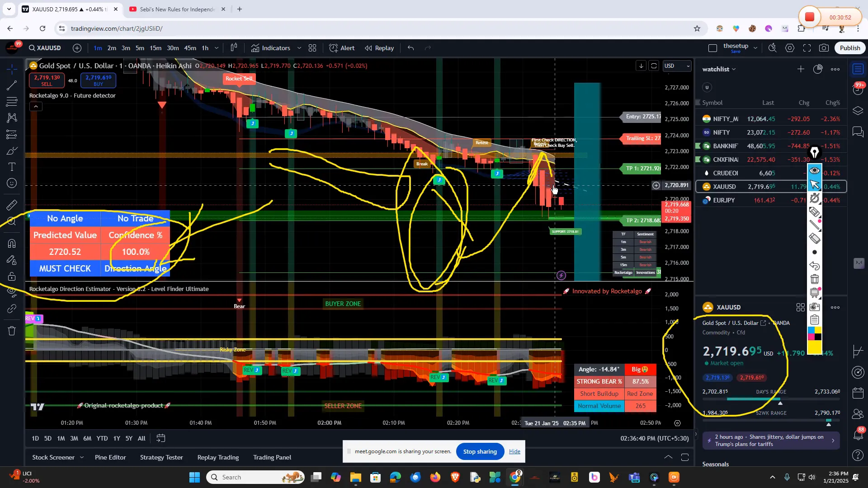The image size is (868, 488).
Task: Open chart settings gear icon
Action: click(x=790, y=48)
